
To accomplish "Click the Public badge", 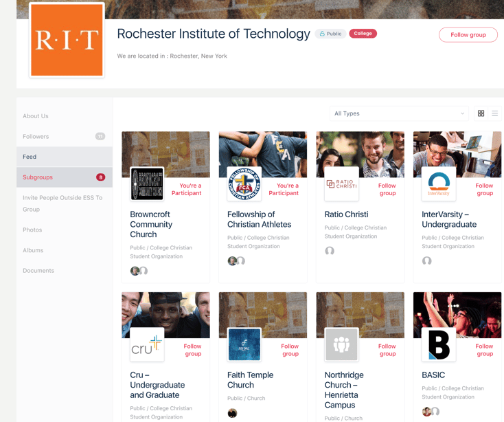I will pyautogui.click(x=330, y=34).
